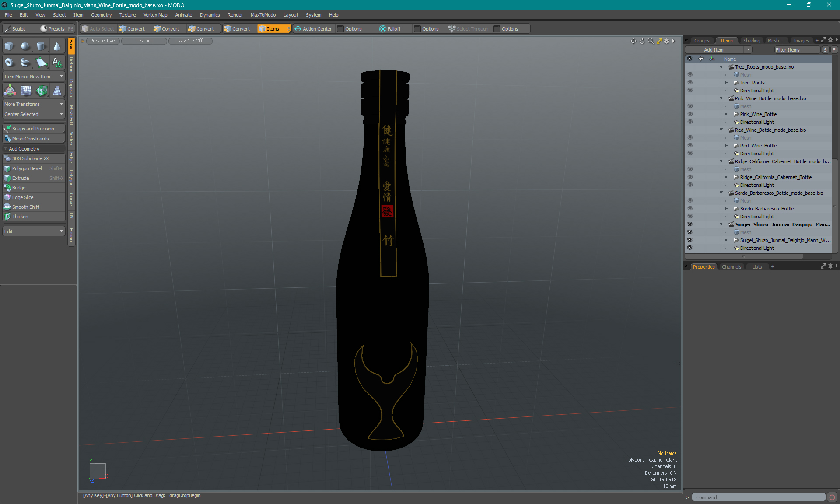Click the Thicken tool
Viewport: 840px width, 504px height.
34,217
